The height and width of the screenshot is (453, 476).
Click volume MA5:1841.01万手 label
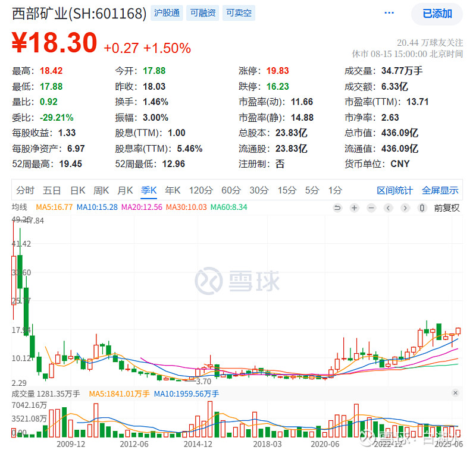(120, 394)
